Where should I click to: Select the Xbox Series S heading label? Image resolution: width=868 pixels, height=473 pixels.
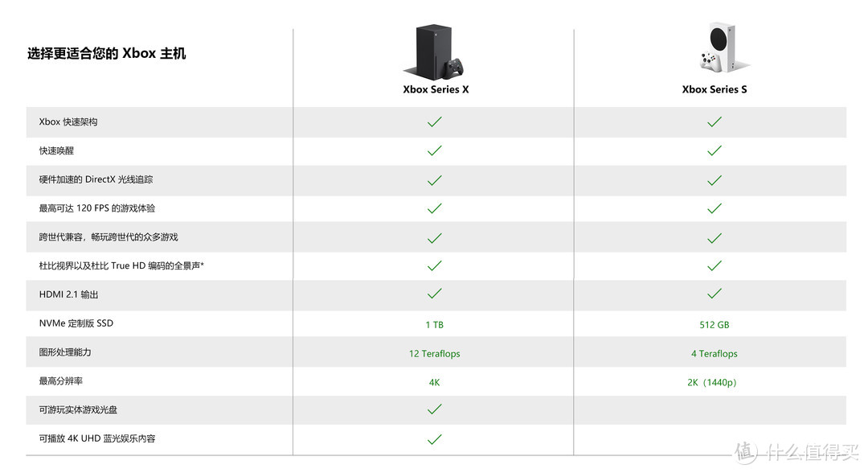(714, 89)
